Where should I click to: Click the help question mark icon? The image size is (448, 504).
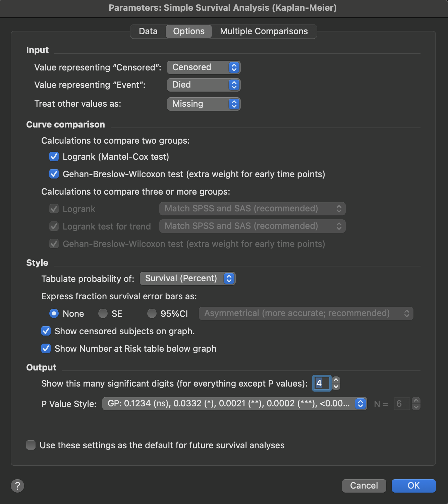[x=17, y=486]
